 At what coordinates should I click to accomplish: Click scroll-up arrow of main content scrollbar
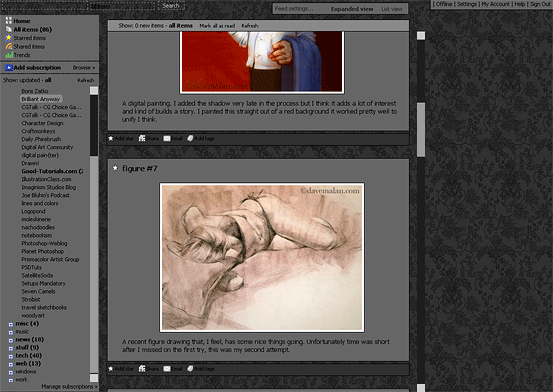tap(421, 36)
